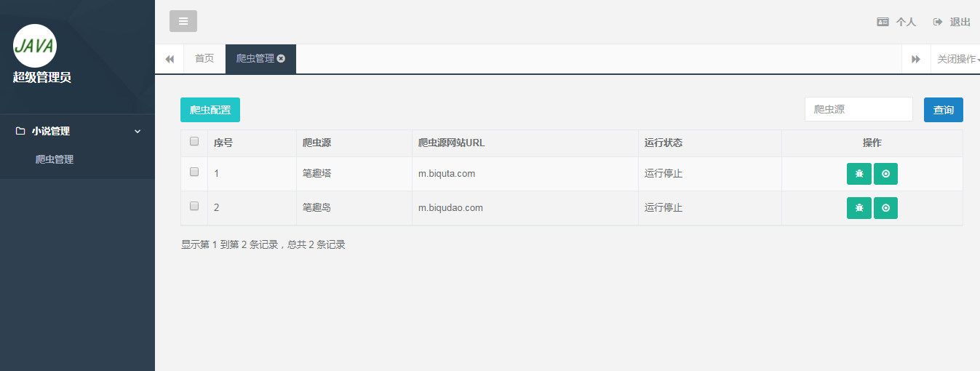The height and width of the screenshot is (371, 980).
Task: Click the 退出 logout link
Action: (952, 22)
